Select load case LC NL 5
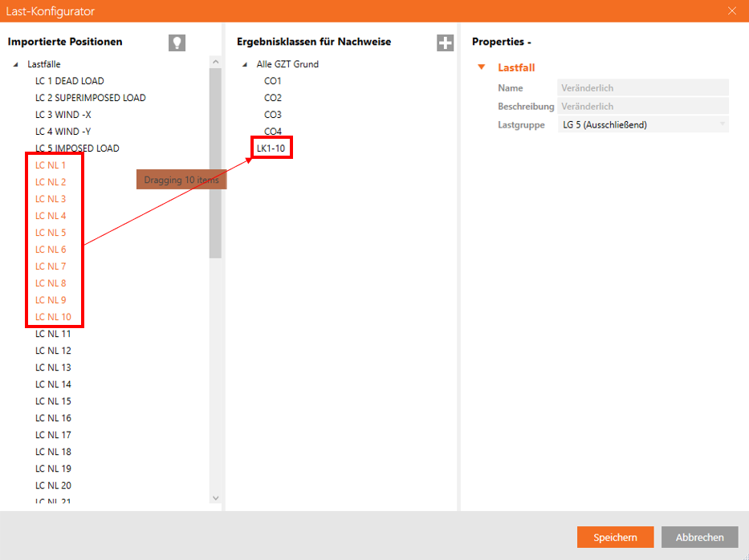The image size is (749, 560). click(x=51, y=233)
